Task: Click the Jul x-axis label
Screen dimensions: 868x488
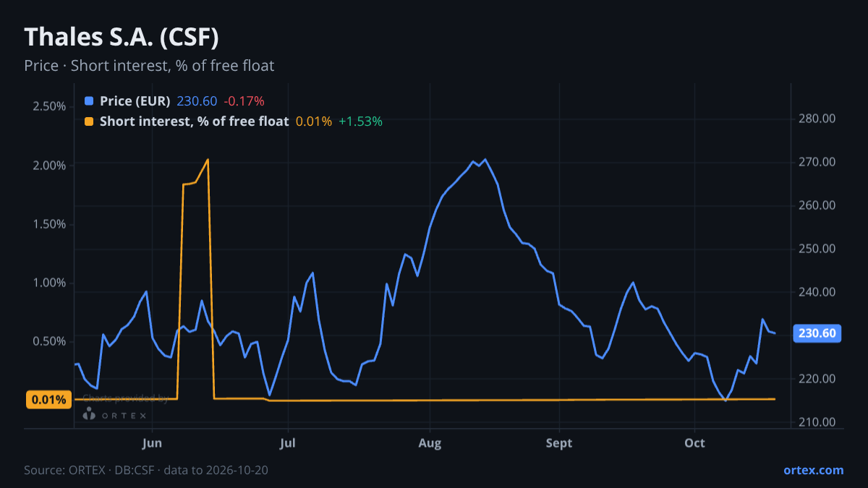Action: pyautogui.click(x=288, y=442)
